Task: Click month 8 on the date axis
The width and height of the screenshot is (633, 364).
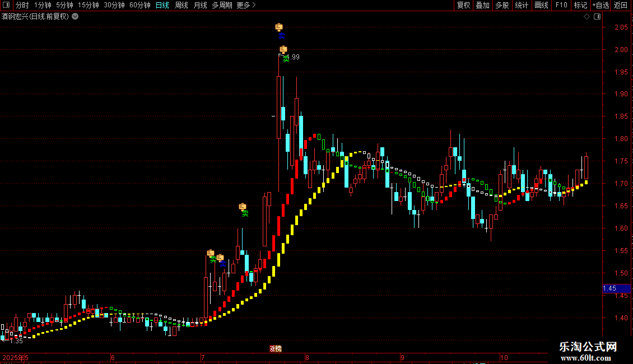Action: (x=307, y=358)
